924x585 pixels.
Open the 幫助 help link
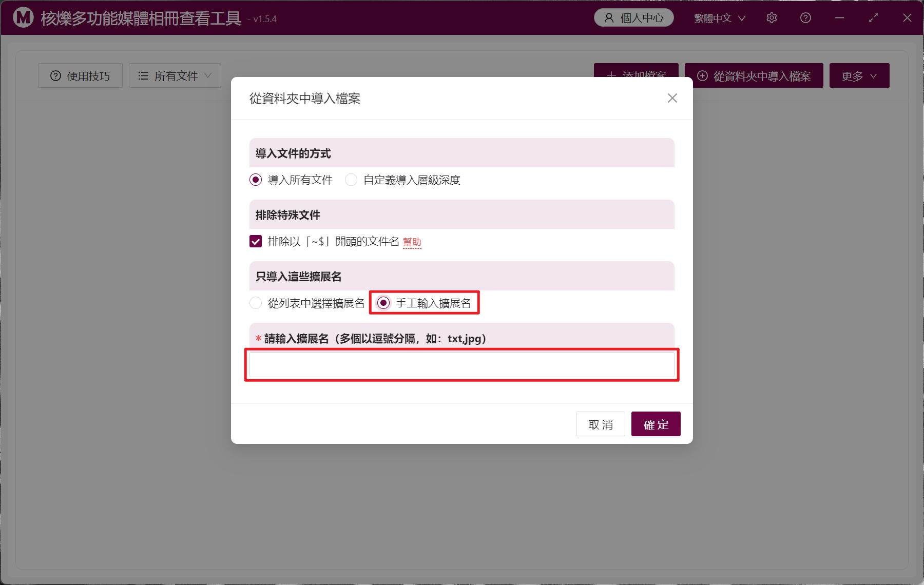pyautogui.click(x=412, y=242)
